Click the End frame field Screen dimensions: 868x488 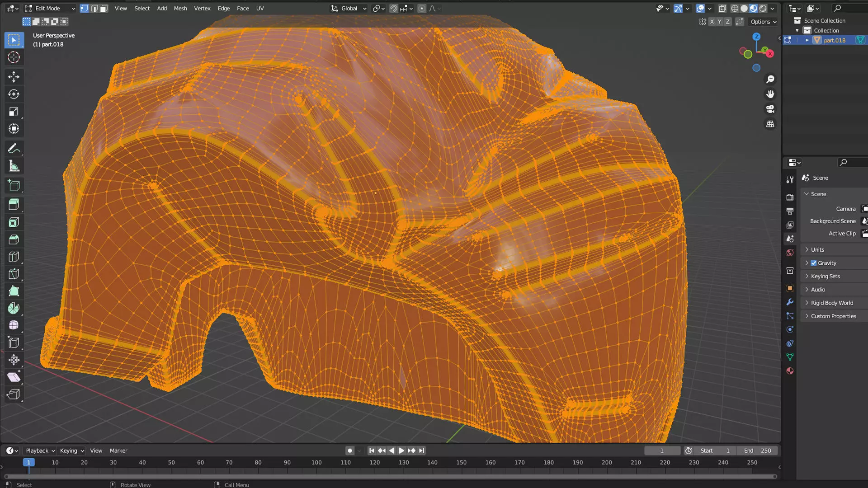[757, 450]
